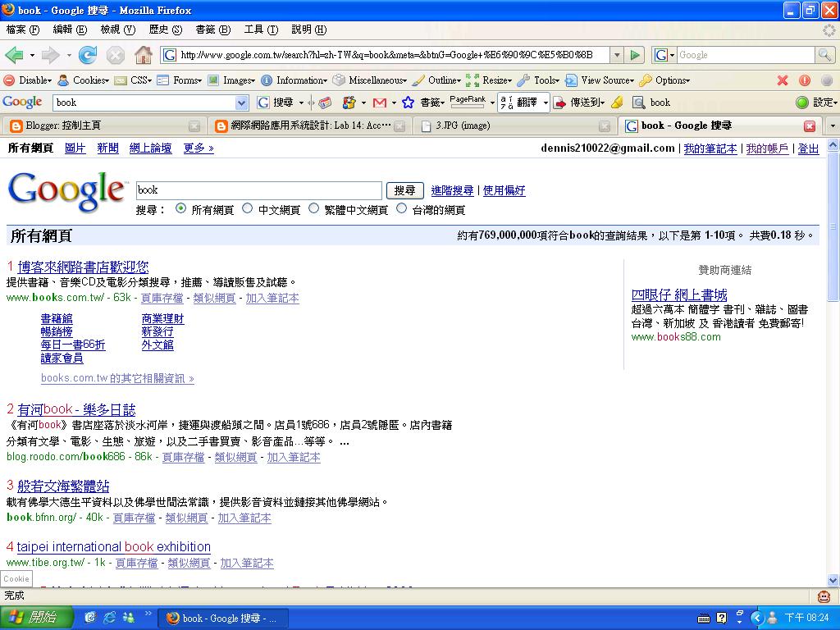This screenshot has height=630, width=840.
Task: Open the 工具 (T) menu
Action: (261, 30)
